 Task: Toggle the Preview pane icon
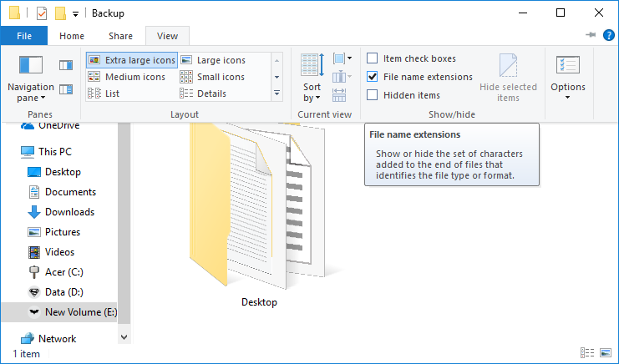66,65
